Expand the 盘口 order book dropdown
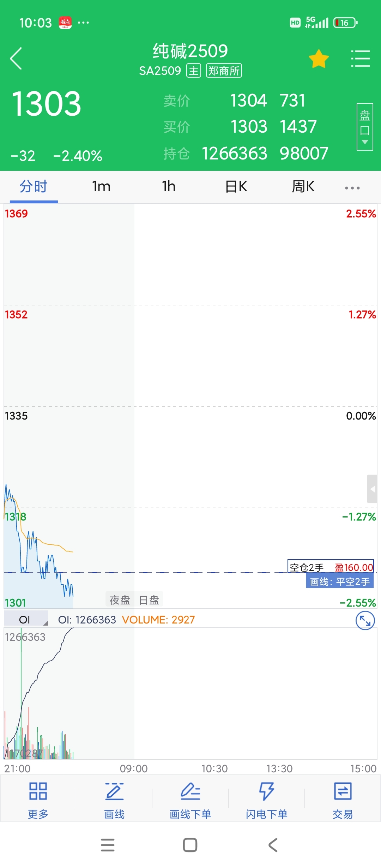 365,127
